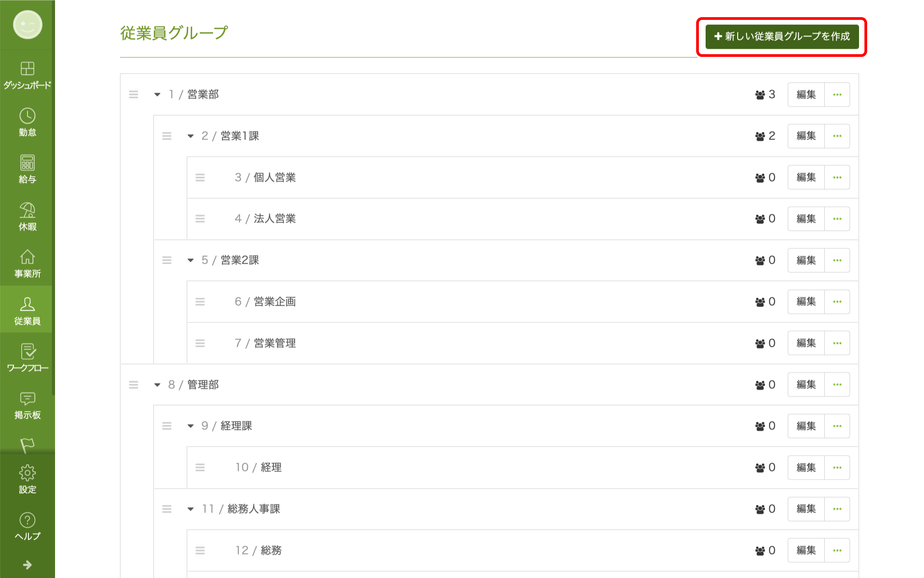This screenshot has height=578, width=924.
Task: Open the 休暇 umbrella icon
Action: 27,210
